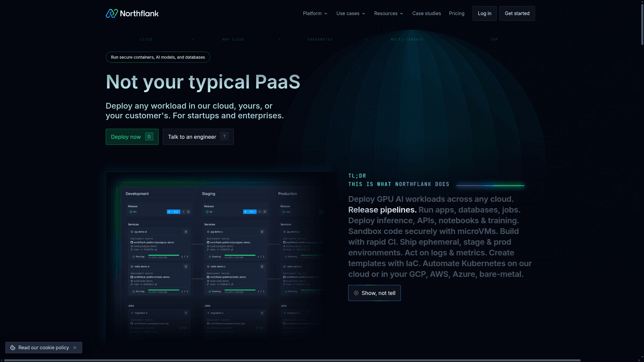
Task: Dismiss the cookie policy banner
Action: pyautogui.click(x=75, y=348)
